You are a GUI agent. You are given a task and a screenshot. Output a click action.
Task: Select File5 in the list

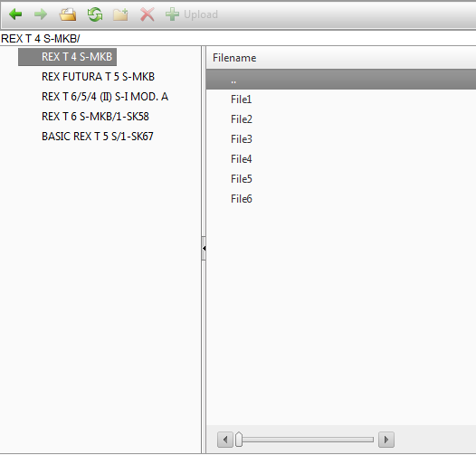click(341, 179)
